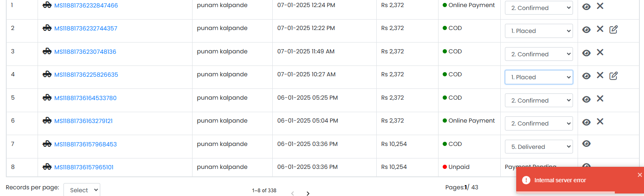644x196 pixels.
Task: Expand the Records per page Select dropdown
Action: pyautogui.click(x=82, y=190)
